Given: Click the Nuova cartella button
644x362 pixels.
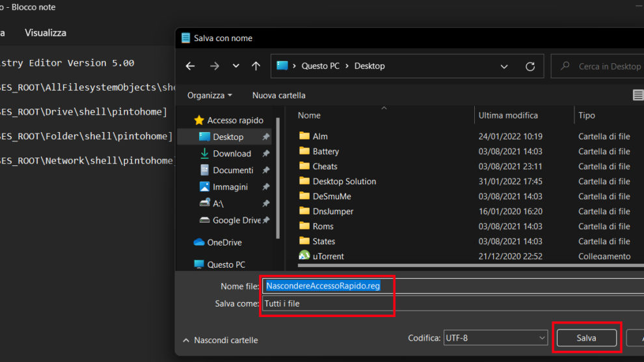Looking at the screenshot, I should coord(278,95).
